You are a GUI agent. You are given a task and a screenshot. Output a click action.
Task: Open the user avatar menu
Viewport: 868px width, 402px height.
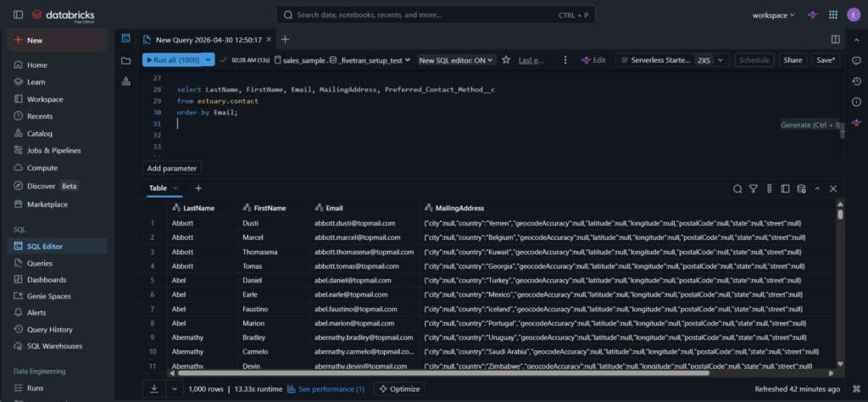(x=853, y=15)
